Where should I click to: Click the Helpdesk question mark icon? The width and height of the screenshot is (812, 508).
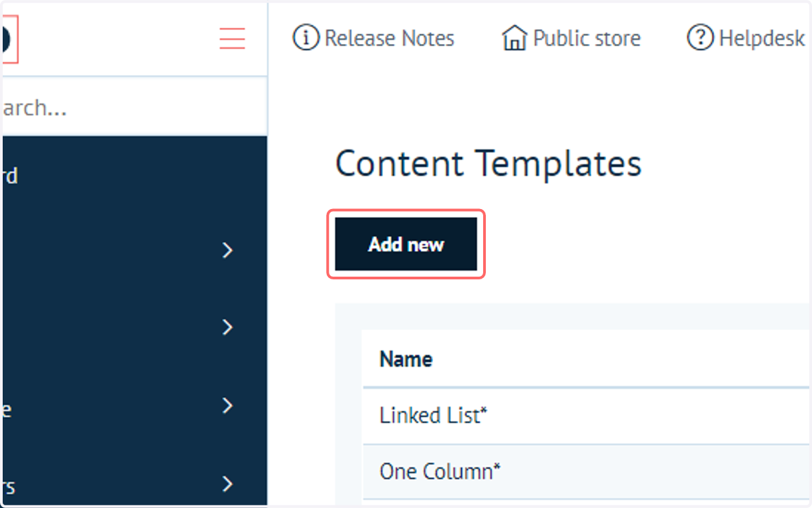pos(700,38)
